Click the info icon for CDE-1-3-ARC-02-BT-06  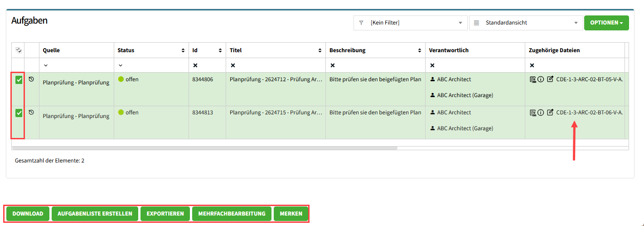point(541,113)
